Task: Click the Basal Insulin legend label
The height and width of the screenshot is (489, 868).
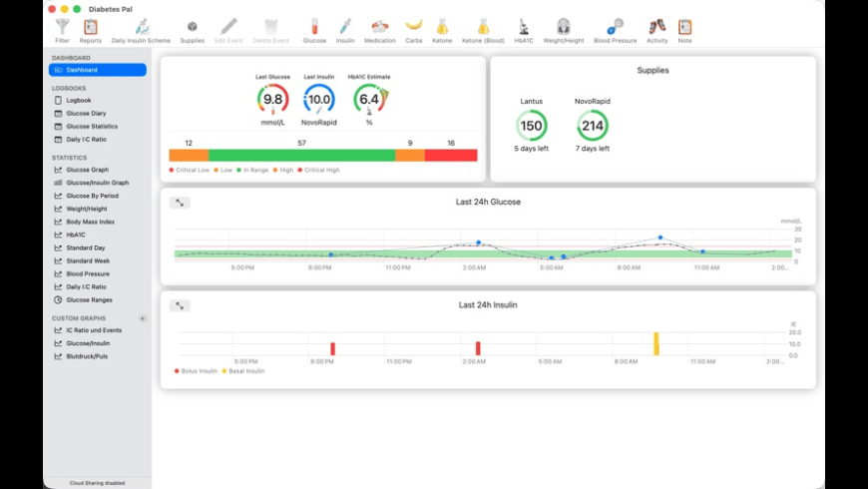Action: pos(246,371)
